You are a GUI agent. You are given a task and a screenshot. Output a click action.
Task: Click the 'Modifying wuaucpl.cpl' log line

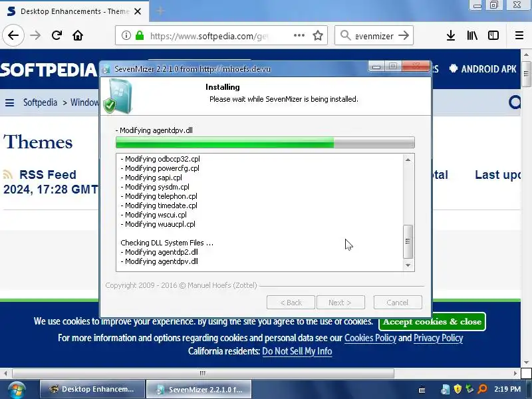coord(158,224)
